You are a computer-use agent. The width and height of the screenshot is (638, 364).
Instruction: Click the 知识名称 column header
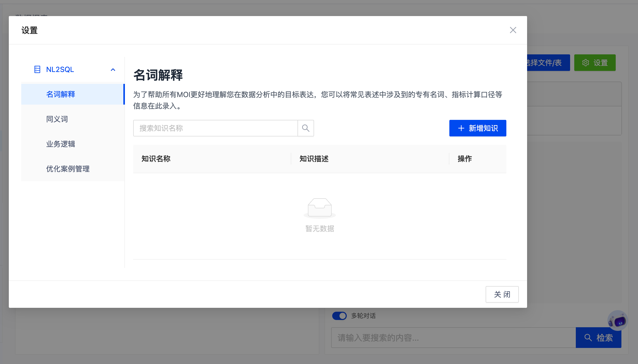(156, 159)
